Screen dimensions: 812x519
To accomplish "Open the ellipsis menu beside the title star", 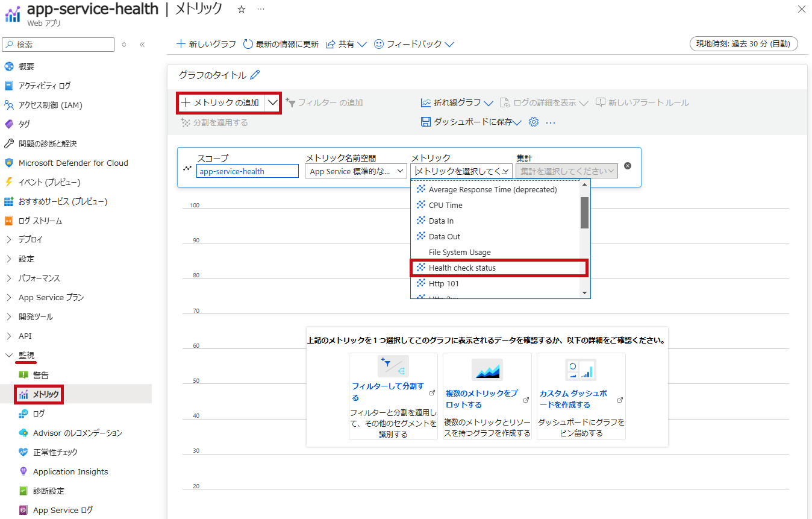I will pos(260,9).
